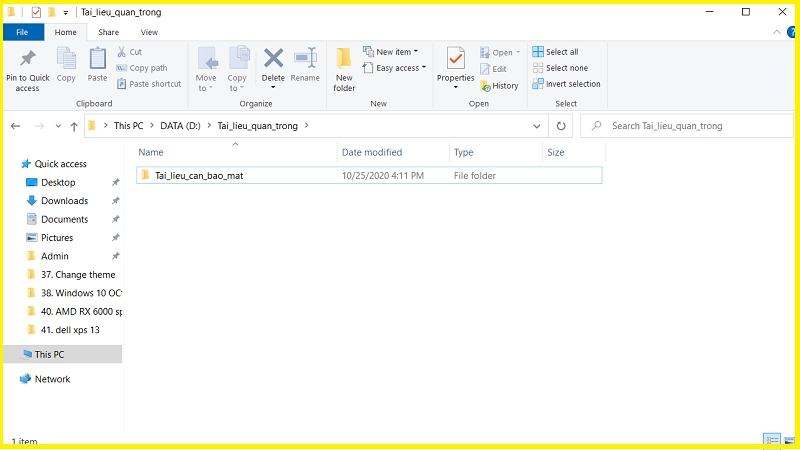Switch to the Share tab
Viewport: 800px width, 450px height.
(108, 32)
